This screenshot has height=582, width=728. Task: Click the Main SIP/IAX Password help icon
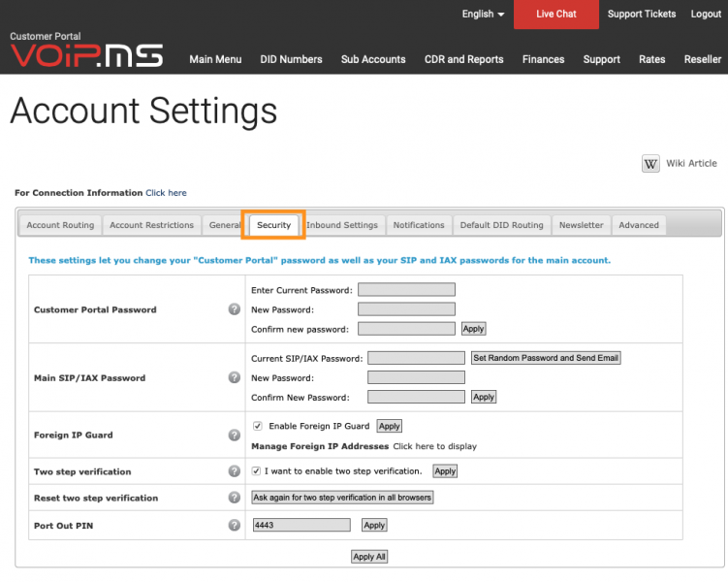(x=235, y=377)
